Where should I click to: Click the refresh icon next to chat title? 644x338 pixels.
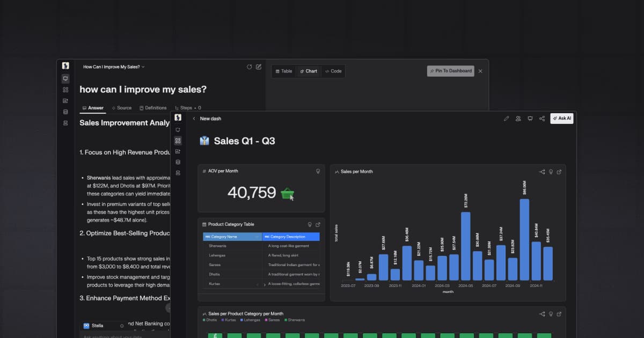[249, 67]
